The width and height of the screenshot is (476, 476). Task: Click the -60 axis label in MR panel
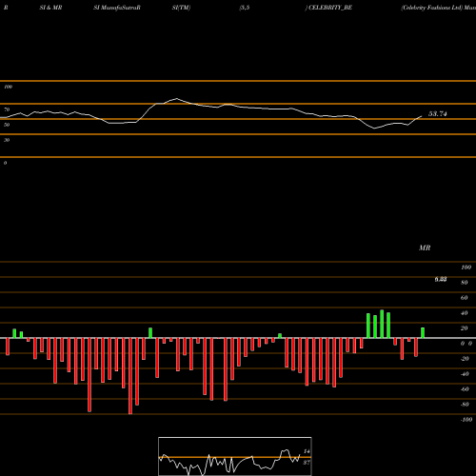(465, 389)
